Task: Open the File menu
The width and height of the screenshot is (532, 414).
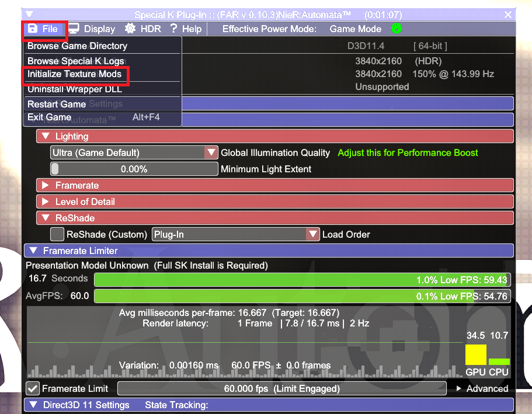Action: (x=44, y=29)
